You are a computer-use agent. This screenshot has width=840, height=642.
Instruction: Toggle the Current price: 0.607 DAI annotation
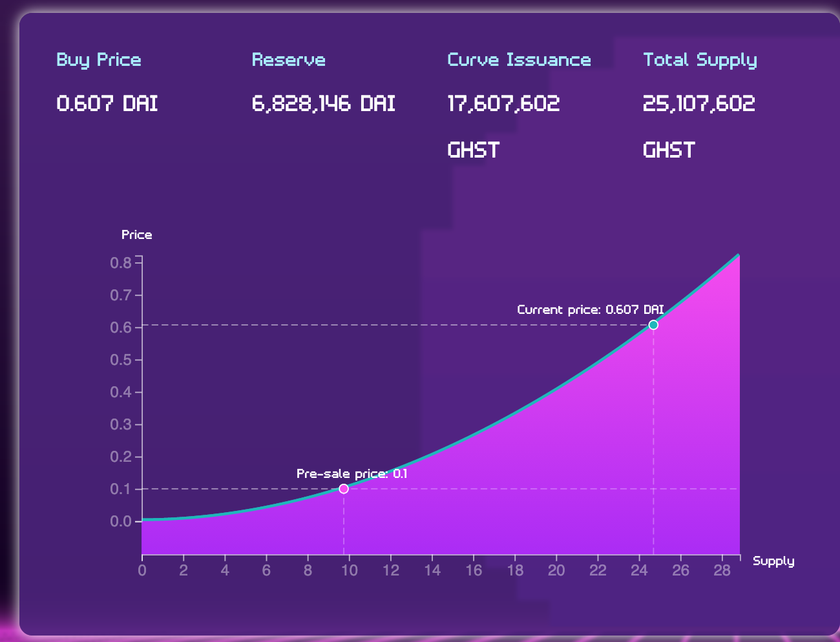(591, 309)
